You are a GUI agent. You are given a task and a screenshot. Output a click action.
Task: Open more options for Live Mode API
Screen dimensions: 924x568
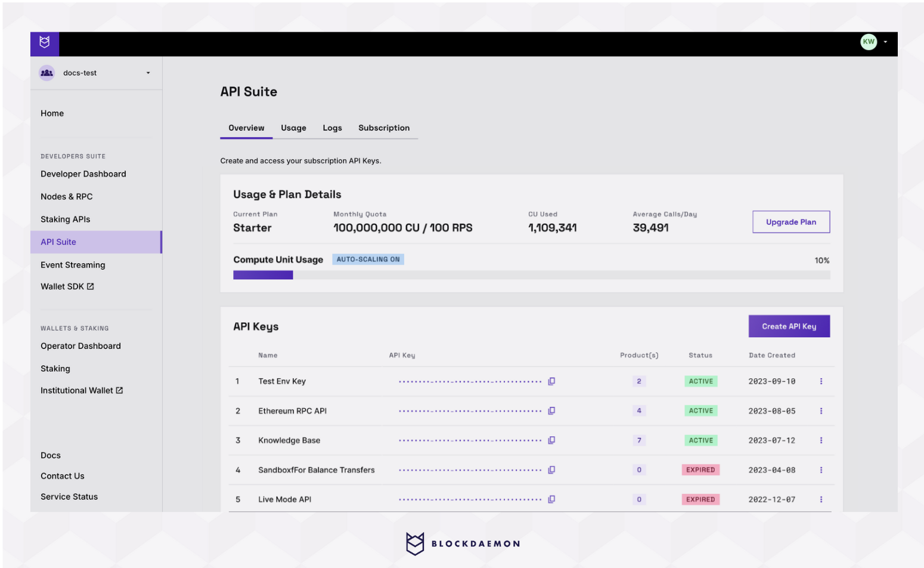click(x=821, y=499)
